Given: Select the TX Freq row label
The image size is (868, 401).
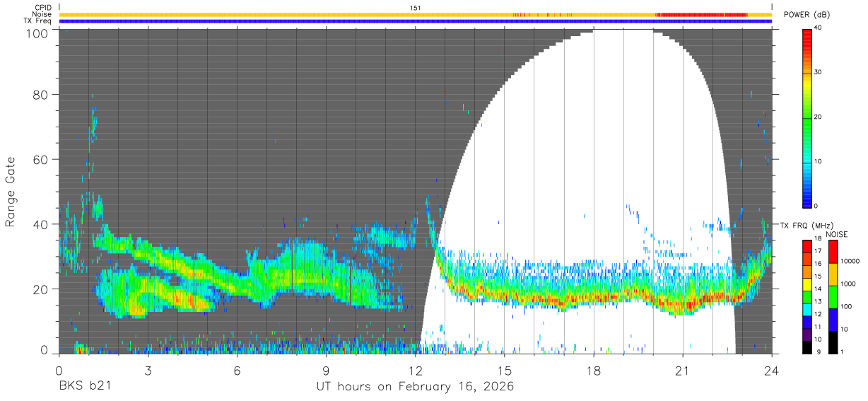Looking at the screenshot, I should (37, 21).
